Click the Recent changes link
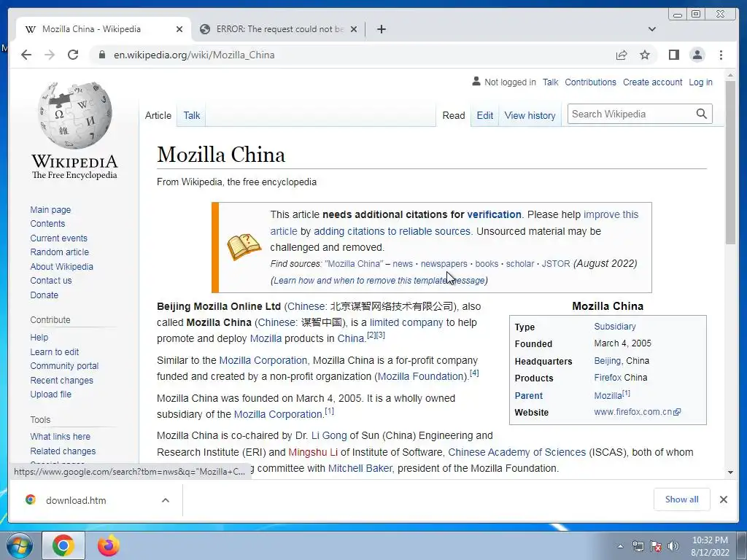Image resolution: width=747 pixels, height=560 pixels. pos(61,380)
